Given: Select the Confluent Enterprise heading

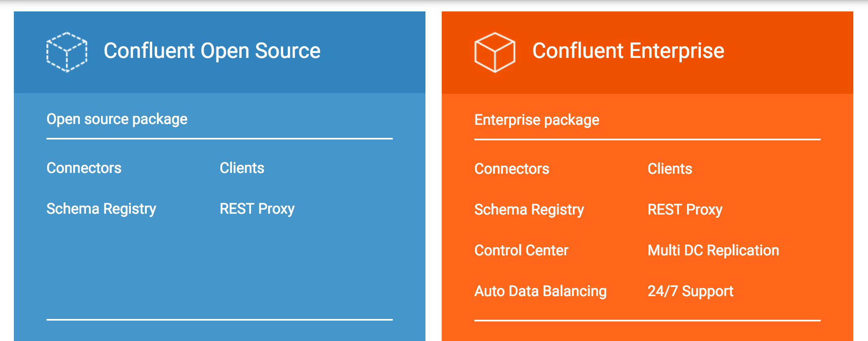Looking at the screenshot, I should coord(628,51).
